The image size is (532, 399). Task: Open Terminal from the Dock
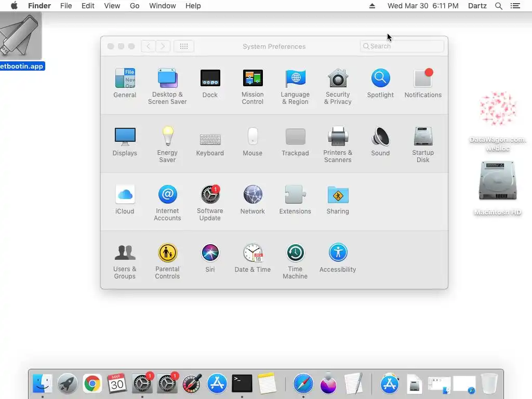click(242, 384)
